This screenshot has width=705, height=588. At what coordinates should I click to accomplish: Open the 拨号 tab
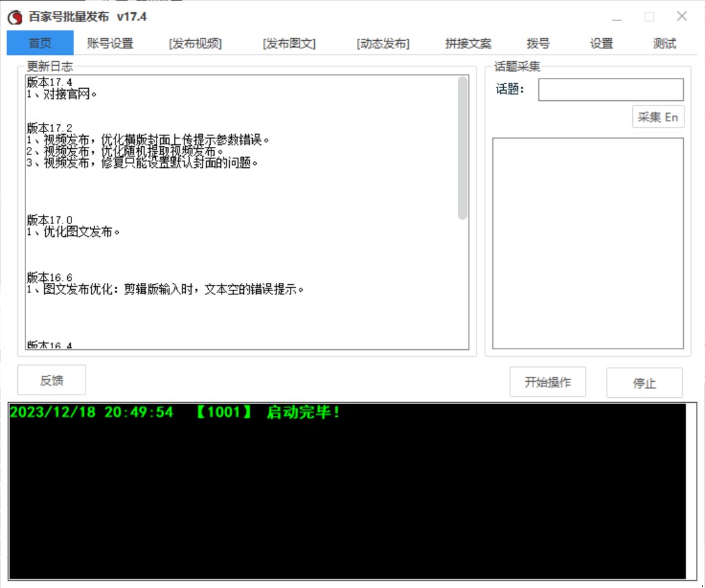[538, 43]
